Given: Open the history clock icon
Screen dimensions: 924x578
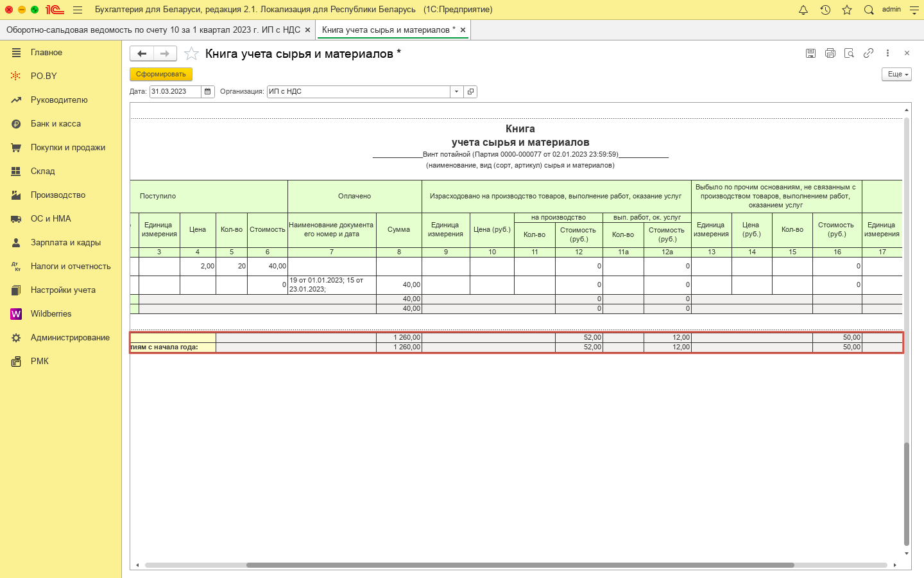Looking at the screenshot, I should (825, 10).
